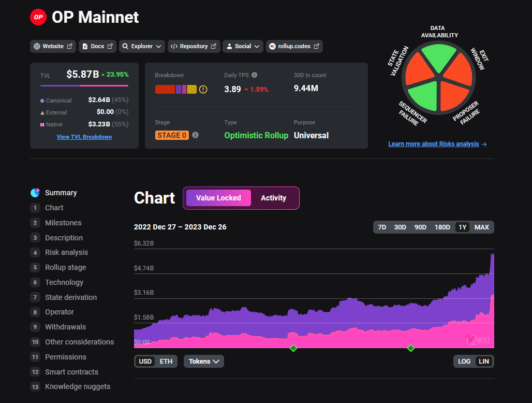
Task: Select the 30D time range
Action: pos(400,227)
